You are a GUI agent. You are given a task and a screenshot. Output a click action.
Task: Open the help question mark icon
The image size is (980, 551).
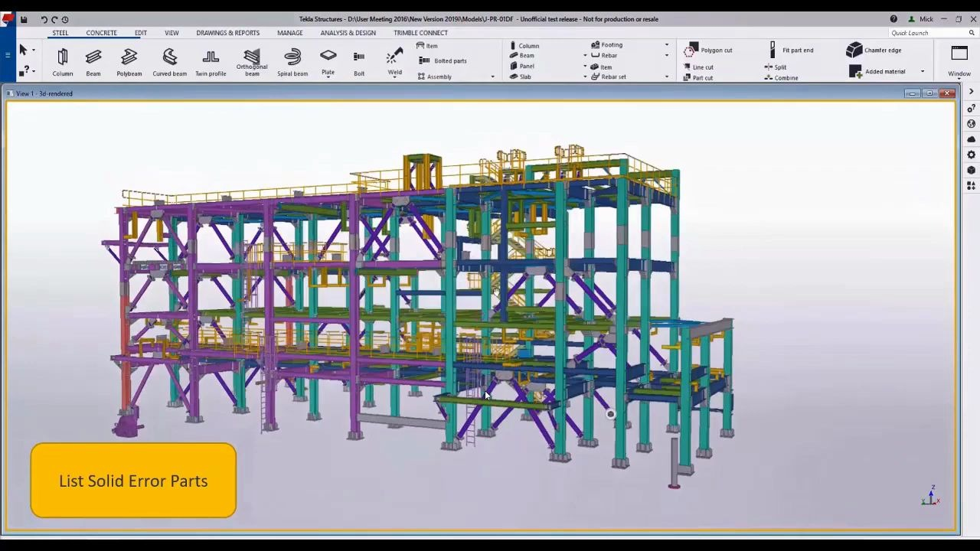pyautogui.click(x=893, y=19)
